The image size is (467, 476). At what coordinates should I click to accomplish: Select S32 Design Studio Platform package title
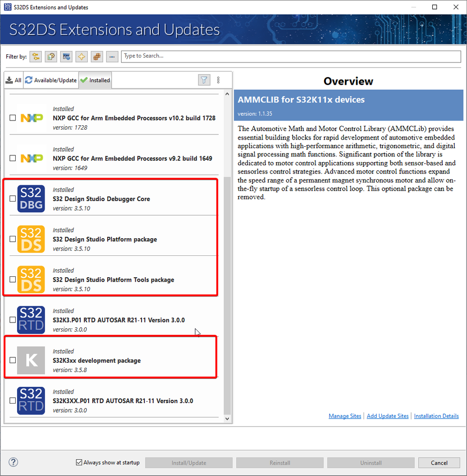105,239
